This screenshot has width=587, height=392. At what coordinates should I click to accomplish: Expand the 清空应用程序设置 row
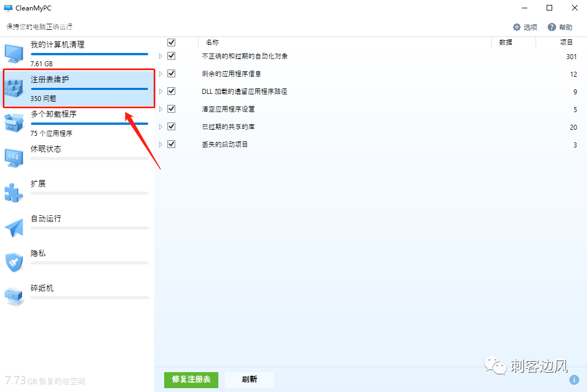click(x=161, y=109)
